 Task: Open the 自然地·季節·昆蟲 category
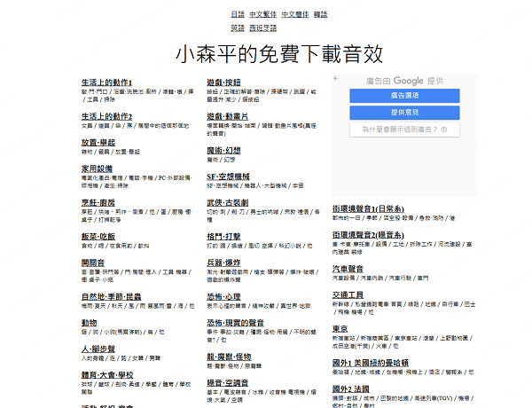pos(112,296)
